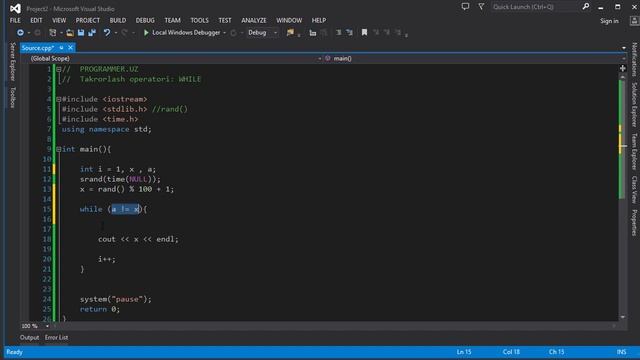The image size is (640, 360).
Task: Click the INS indicator in status bar
Action: point(621,352)
